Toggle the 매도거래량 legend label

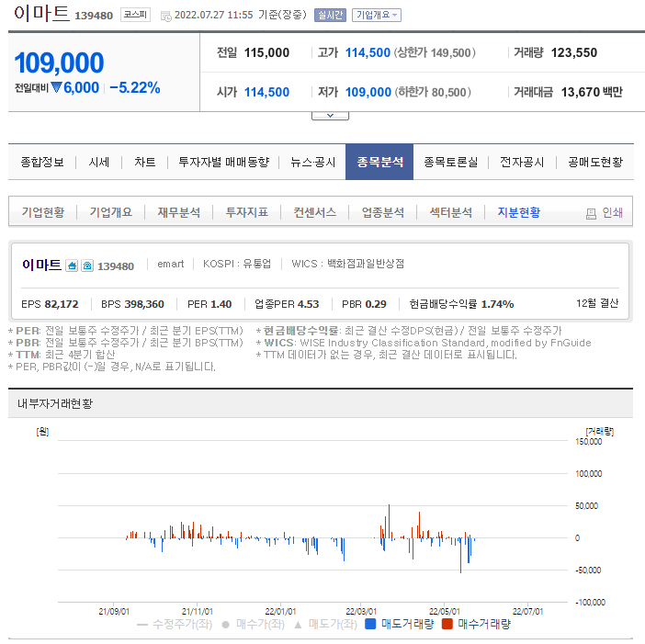(x=407, y=625)
